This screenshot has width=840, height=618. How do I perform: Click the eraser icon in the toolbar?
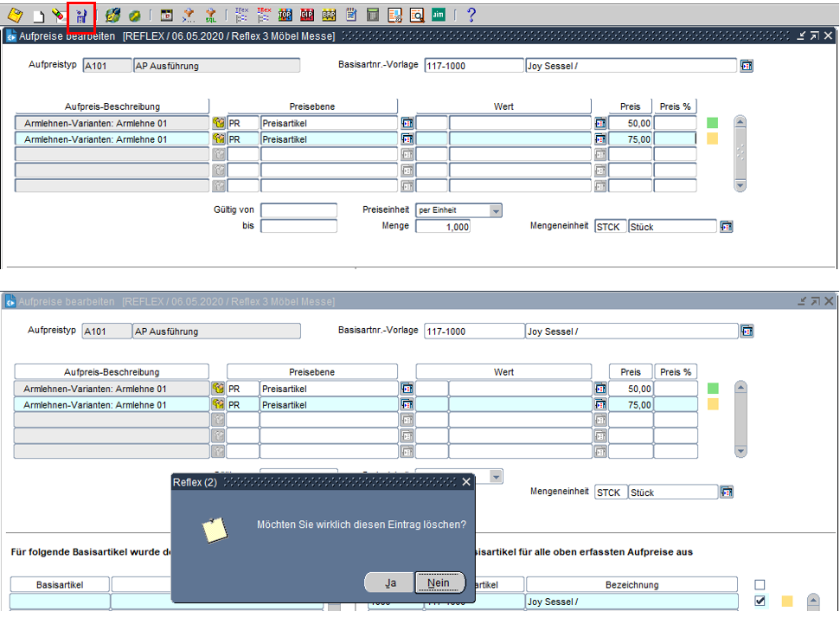coord(58,15)
